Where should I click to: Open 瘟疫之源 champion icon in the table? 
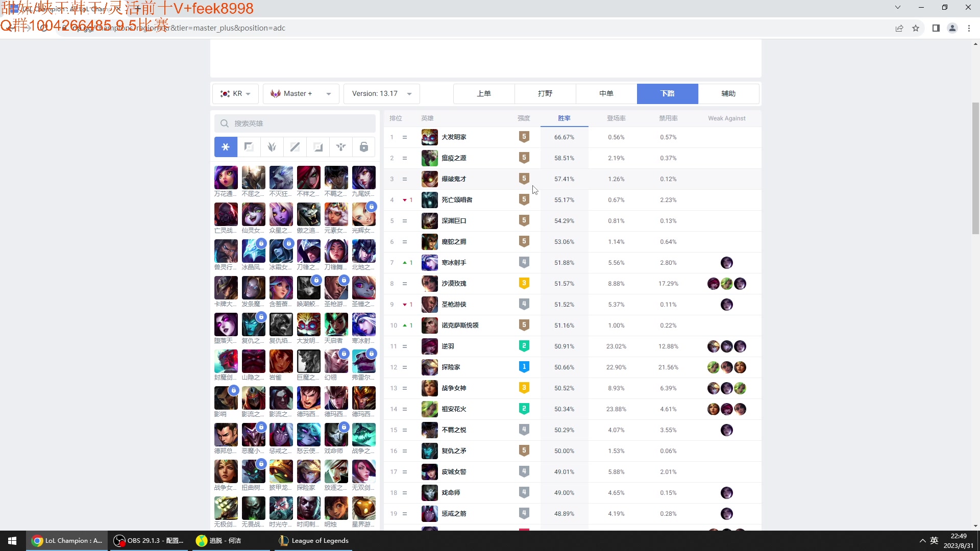coord(429,158)
